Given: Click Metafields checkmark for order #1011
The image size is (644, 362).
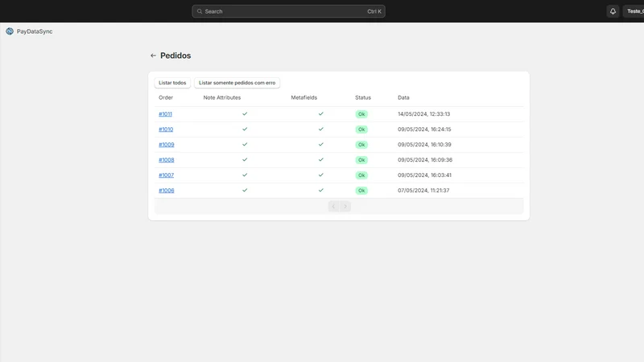Looking at the screenshot, I should [320, 113].
